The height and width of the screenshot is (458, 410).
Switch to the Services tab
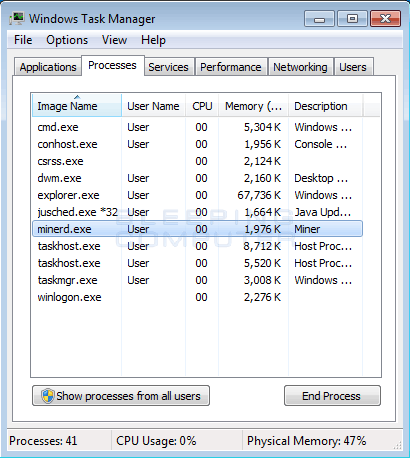click(168, 67)
